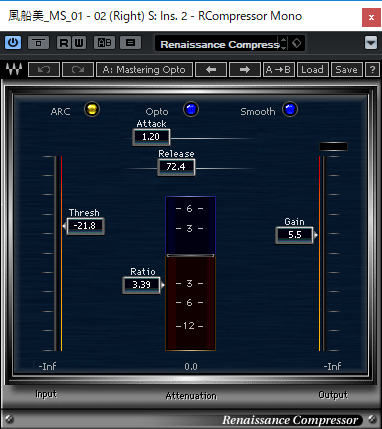Click the Save button

[x=347, y=70]
